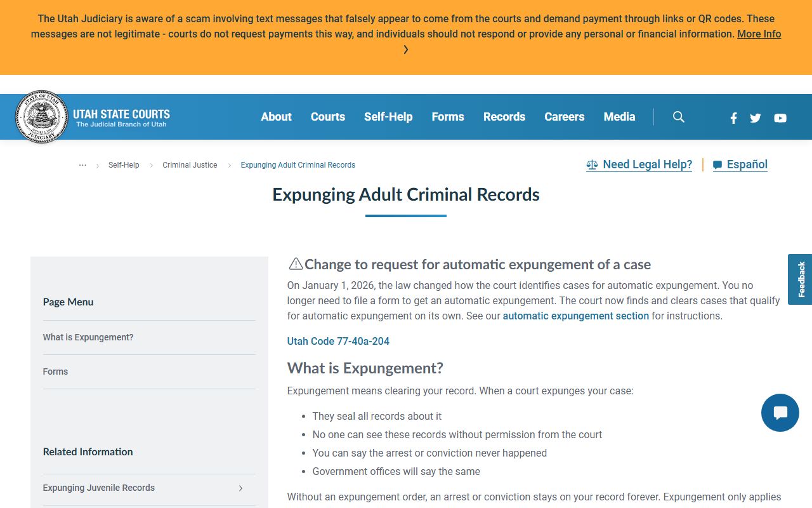This screenshot has width=812, height=508.
Task: Click the bullet 'Government offices will say the same'
Action: [x=396, y=472]
